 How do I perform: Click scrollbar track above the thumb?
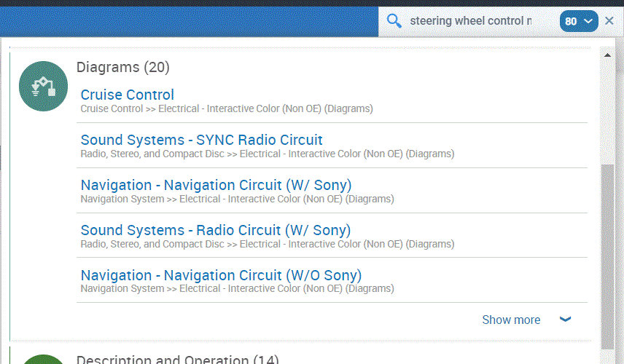(x=607, y=109)
